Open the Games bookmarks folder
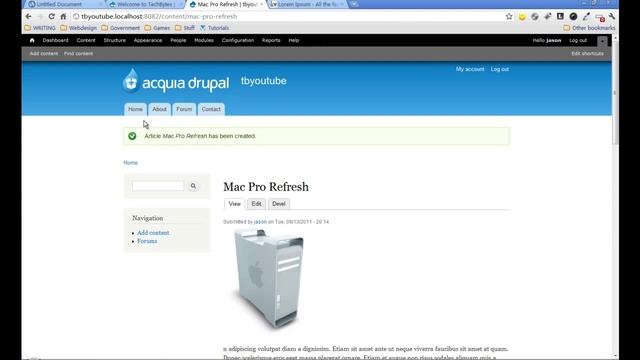 (x=158, y=28)
